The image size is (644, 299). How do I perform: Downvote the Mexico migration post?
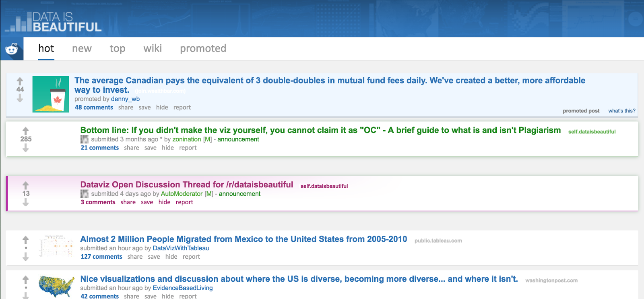26,257
